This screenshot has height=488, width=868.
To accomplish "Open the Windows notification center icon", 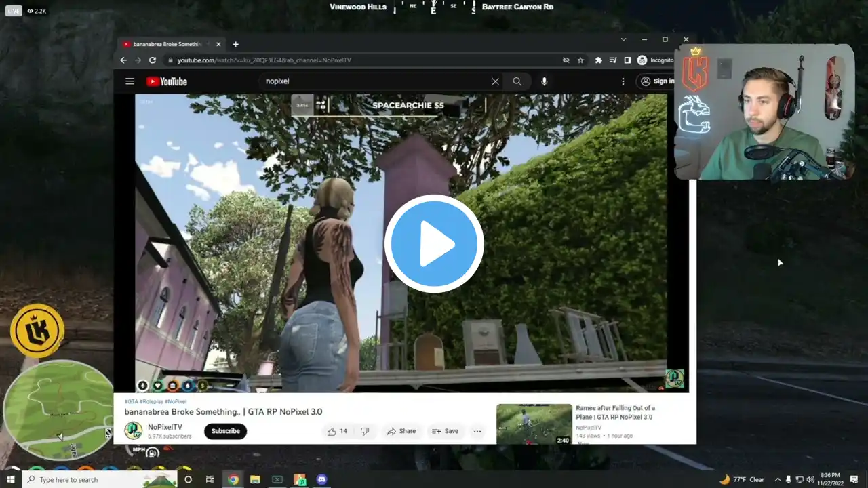I will 854,479.
